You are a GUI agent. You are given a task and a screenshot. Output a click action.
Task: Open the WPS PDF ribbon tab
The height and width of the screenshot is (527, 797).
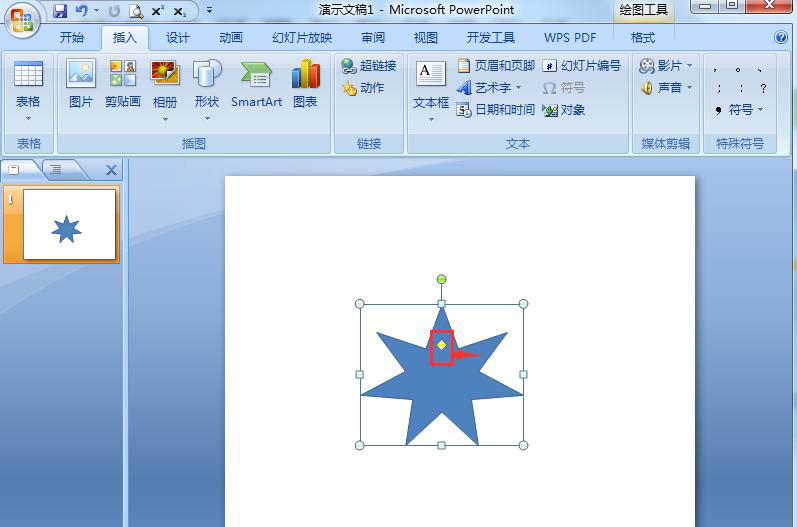(570, 38)
